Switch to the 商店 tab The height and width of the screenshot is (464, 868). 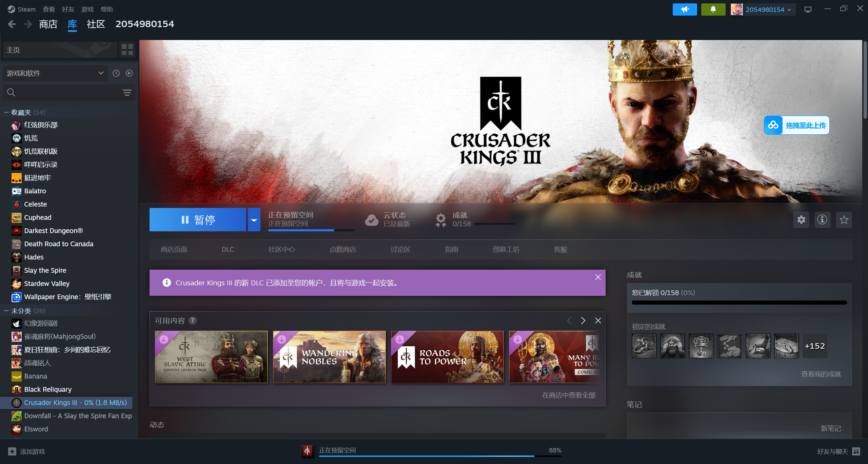pos(48,24)
